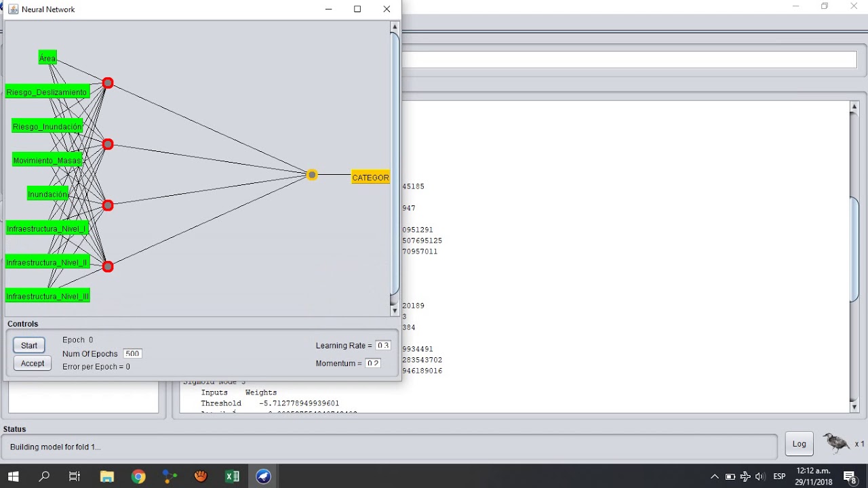
Task: Select the Riesgo_Inundación input node
Action: [47, 126]
